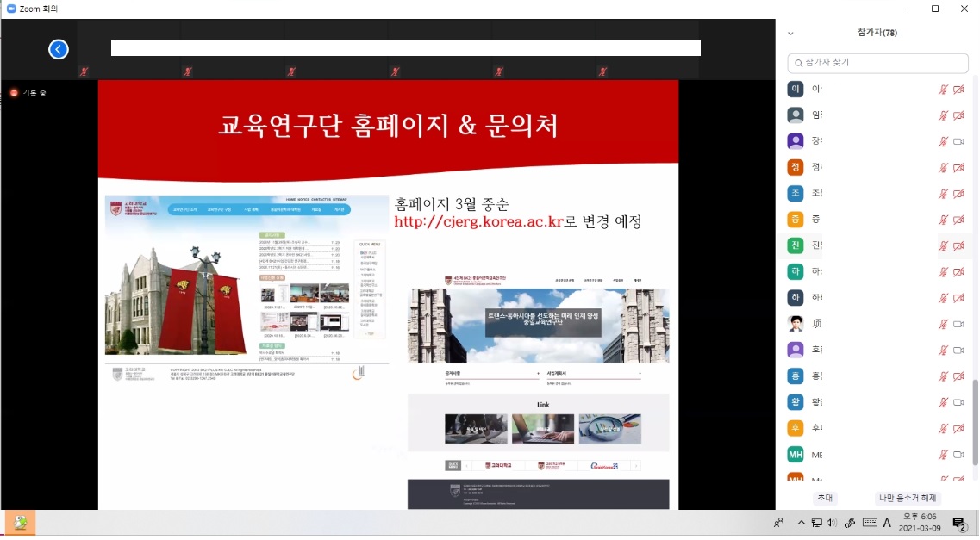980x540 pixels.
Task: Click the blue previous-page arrow in gallery strip
Action: coord(58,49)
